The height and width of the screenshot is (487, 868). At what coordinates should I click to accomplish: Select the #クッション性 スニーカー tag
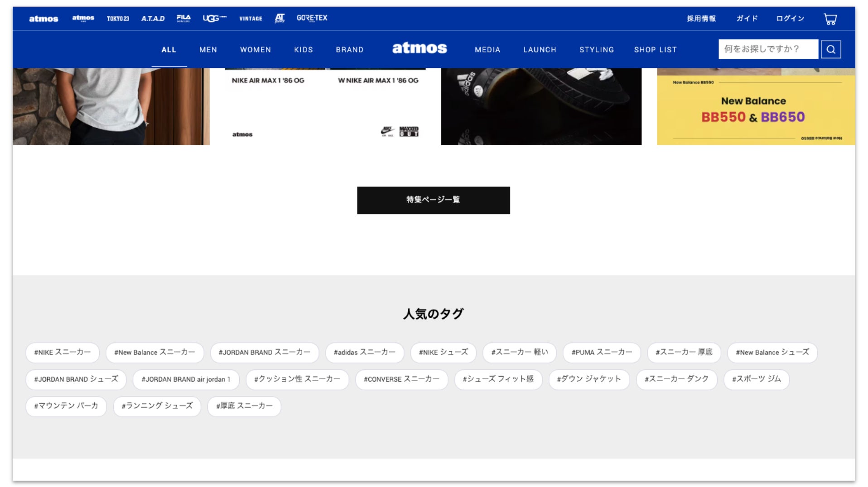[297, 379]
